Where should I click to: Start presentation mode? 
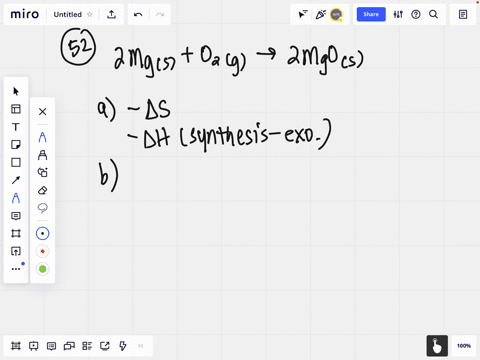33,346
